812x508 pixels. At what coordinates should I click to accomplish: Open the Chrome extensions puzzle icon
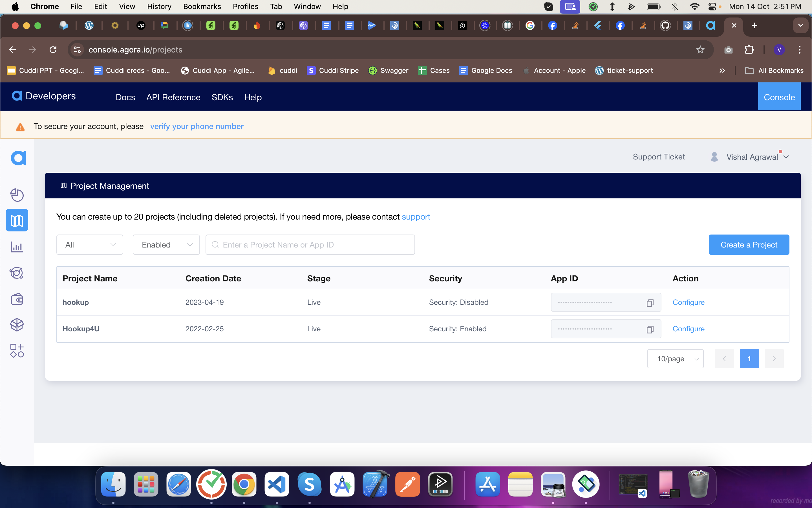click(749, 50)
